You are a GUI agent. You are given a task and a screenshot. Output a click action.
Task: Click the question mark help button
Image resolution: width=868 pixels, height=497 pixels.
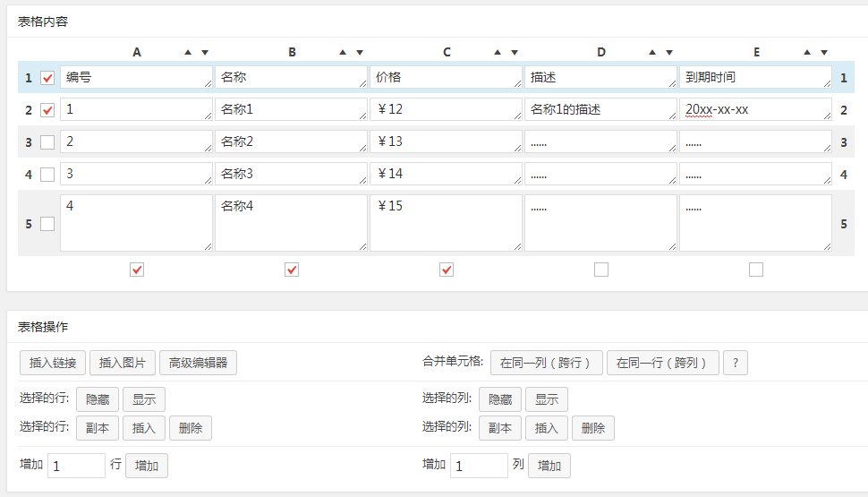[735, 363]
